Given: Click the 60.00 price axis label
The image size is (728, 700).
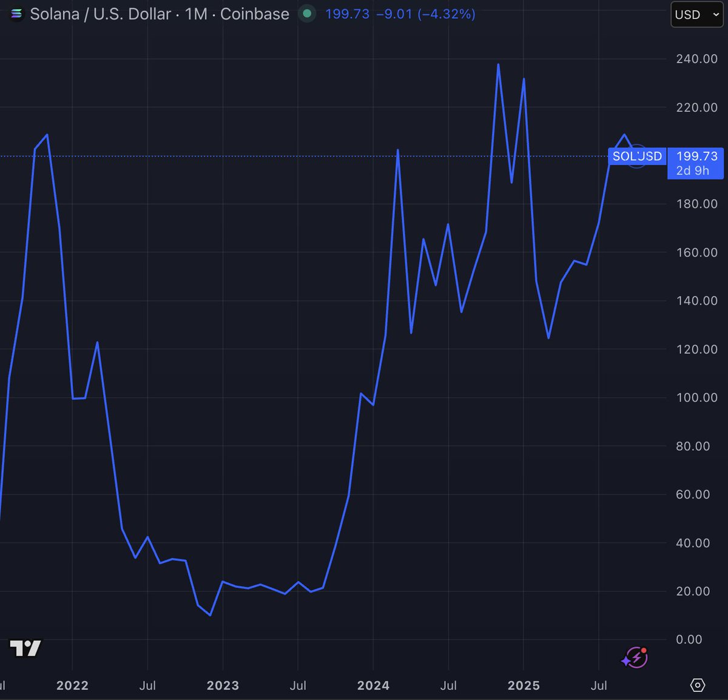Looking at the screenshot, I should pos(693,494).
